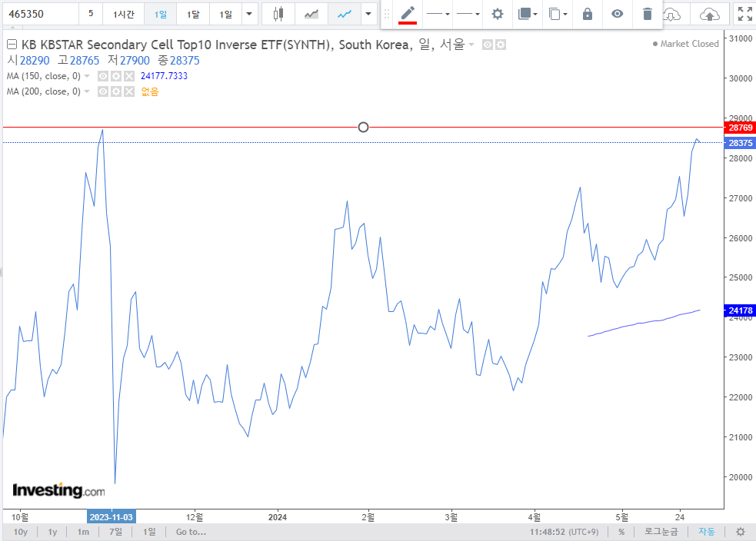Viewport: 756px width, 541px height.
Task: Select the line chart type
Action: tap(345, 14)
